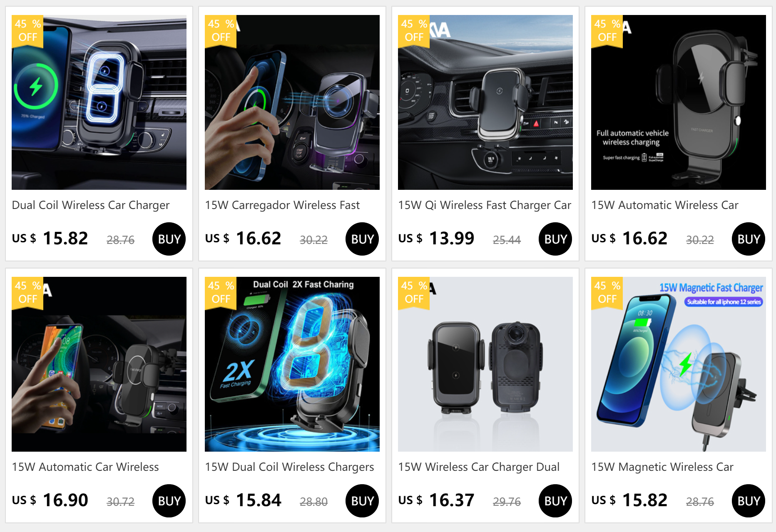Click BUY for Dual Coil Wireless Car Charger

[169, 239]
